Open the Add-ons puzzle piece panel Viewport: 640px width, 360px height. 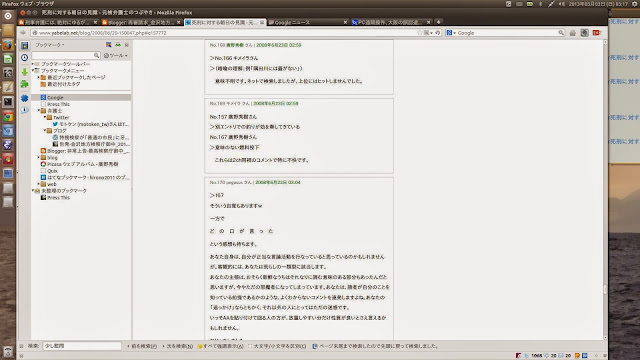pos(24,84)
